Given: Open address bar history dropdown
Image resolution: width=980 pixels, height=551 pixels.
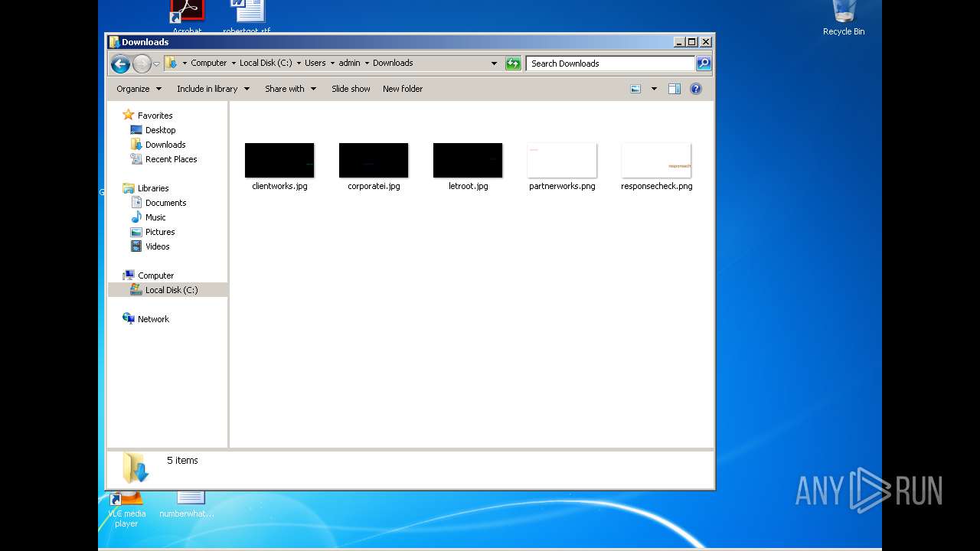Looking at the screenshot, I should 494,64.
